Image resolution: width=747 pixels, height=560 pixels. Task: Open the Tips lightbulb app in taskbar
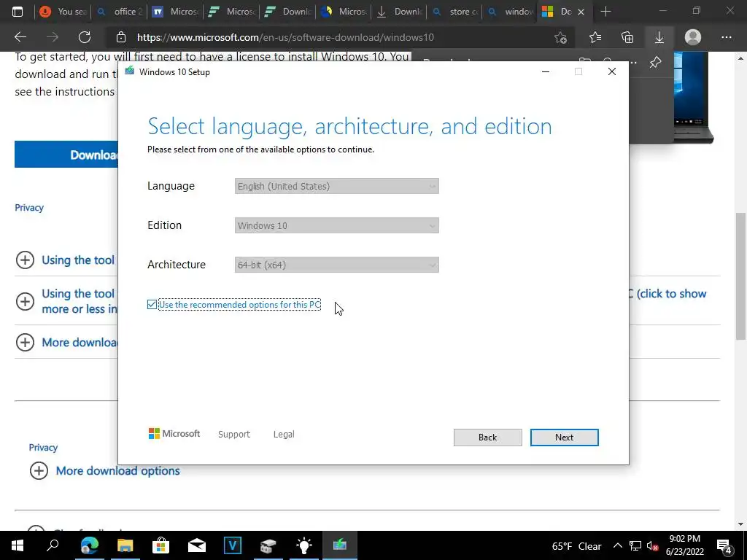pos(304,545)
